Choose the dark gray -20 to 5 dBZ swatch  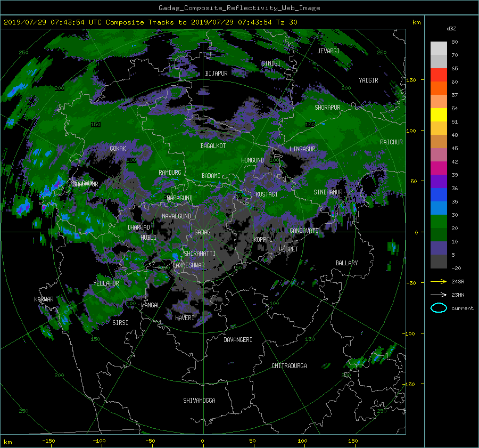coord(439,262)
